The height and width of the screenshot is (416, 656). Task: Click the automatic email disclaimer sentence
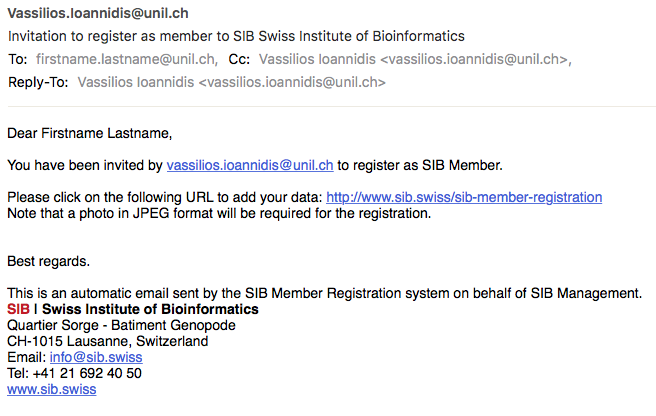tap(324, 293)
